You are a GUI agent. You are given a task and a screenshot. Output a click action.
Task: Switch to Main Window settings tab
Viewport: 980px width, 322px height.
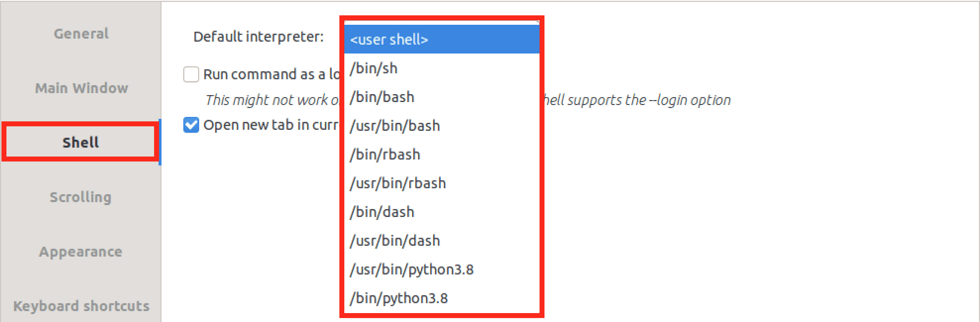coord(81,88)
